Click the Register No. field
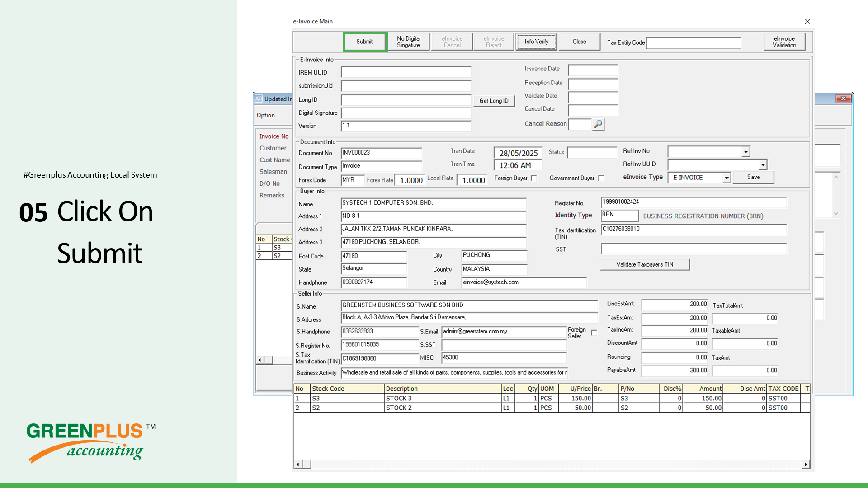868x488 pixels. (693, 202)
